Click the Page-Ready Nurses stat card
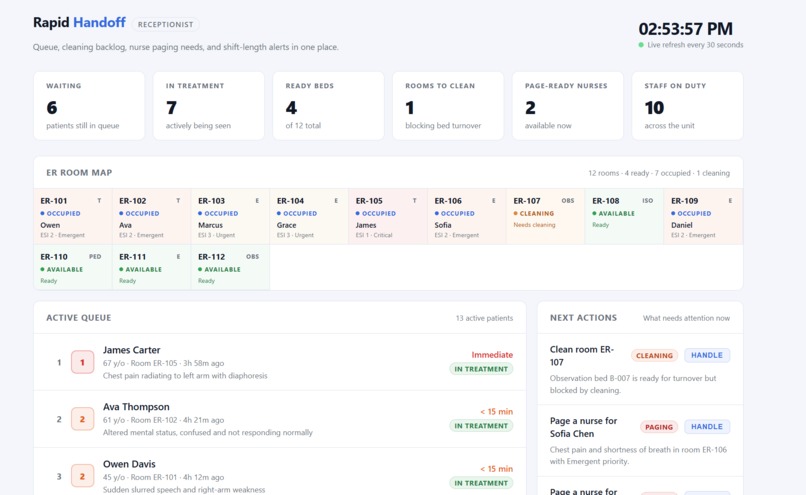This screenshot has width=806, height=495. [568, 106]
